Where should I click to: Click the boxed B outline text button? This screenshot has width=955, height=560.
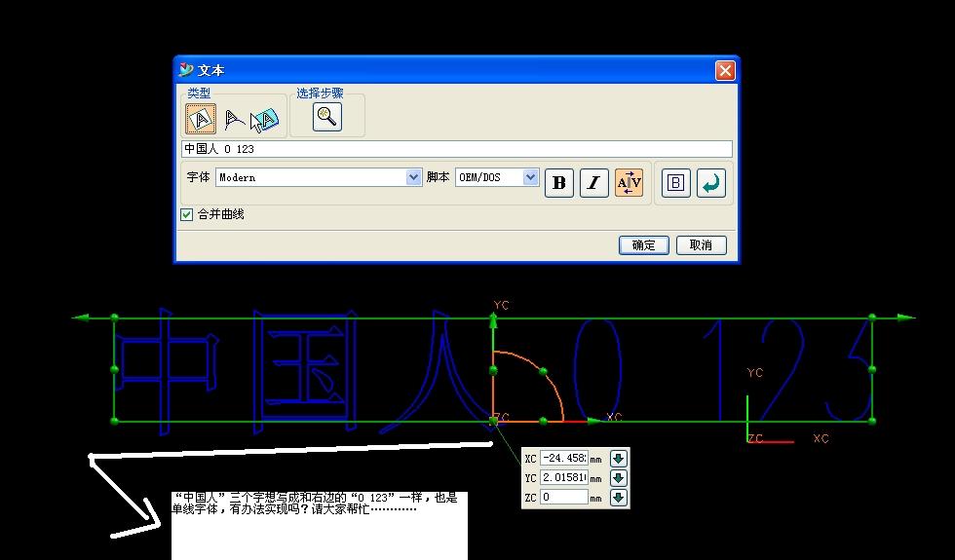(675, 183)
